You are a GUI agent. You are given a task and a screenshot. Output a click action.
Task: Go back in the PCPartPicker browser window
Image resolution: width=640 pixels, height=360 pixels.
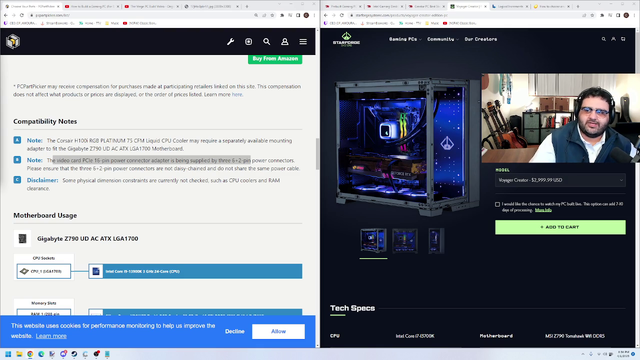pos(6,15)
